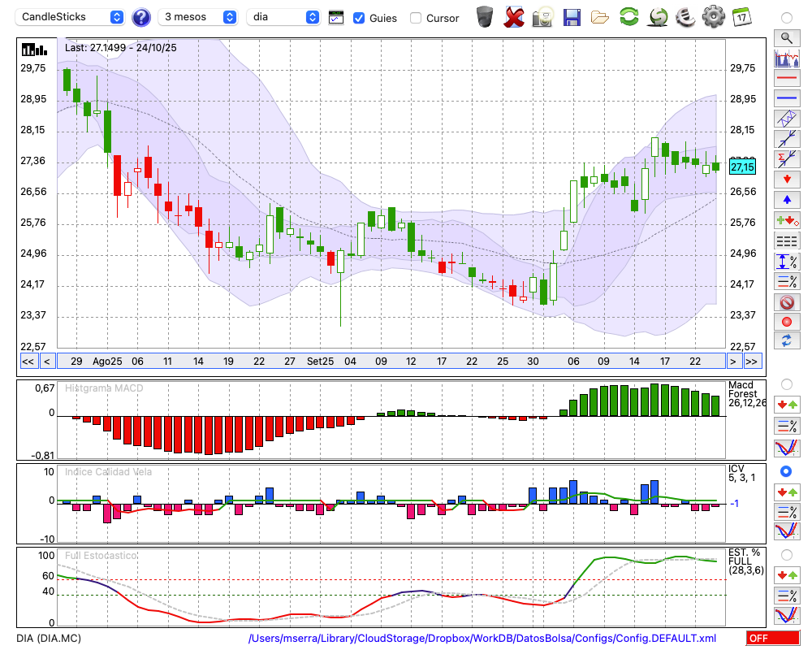Select the red horizontal line tool
The width and height of the screenshot is (812, 650).
(x=787, y=78)
